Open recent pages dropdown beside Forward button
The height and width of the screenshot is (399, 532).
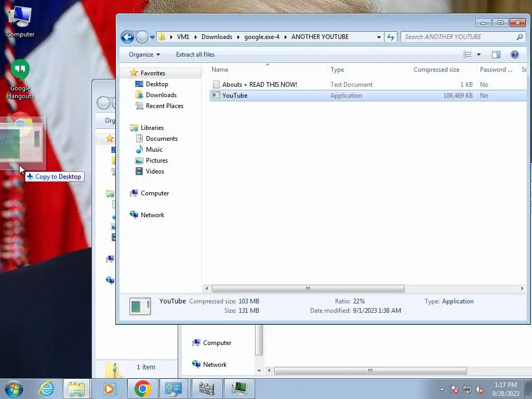tap(152, 37)
